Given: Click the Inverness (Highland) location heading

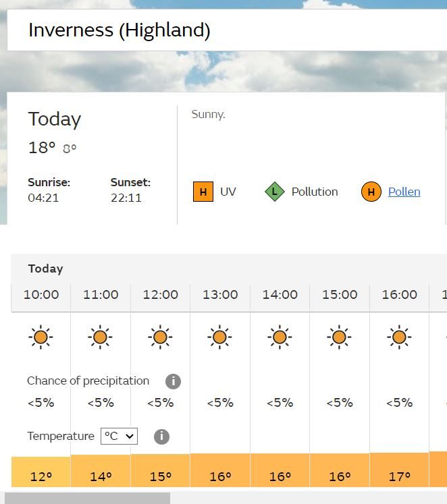Looking at the screenshot, I should tap(120, 30).
